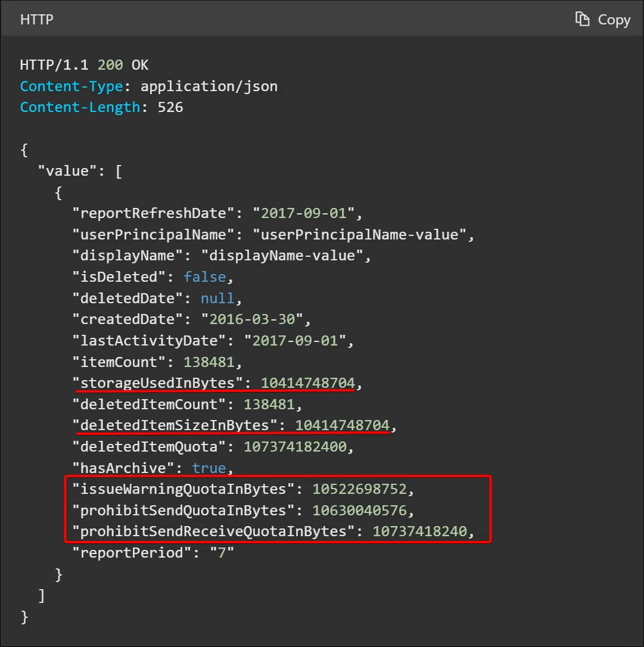This screenshot has height=647, width=644.
Task: Click the storageUsedInBytes value 10414748704
Action: pyautogui.click(x=308, y=383)
